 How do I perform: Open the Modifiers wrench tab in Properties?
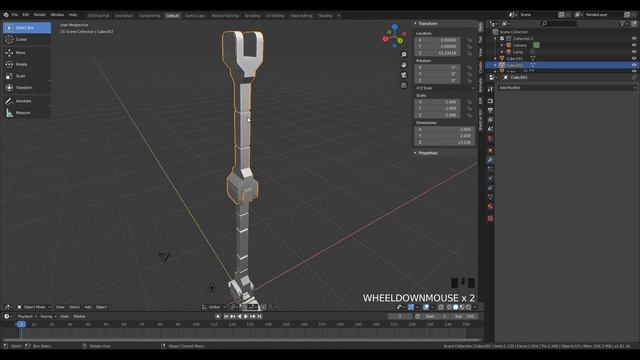[490, 160]
